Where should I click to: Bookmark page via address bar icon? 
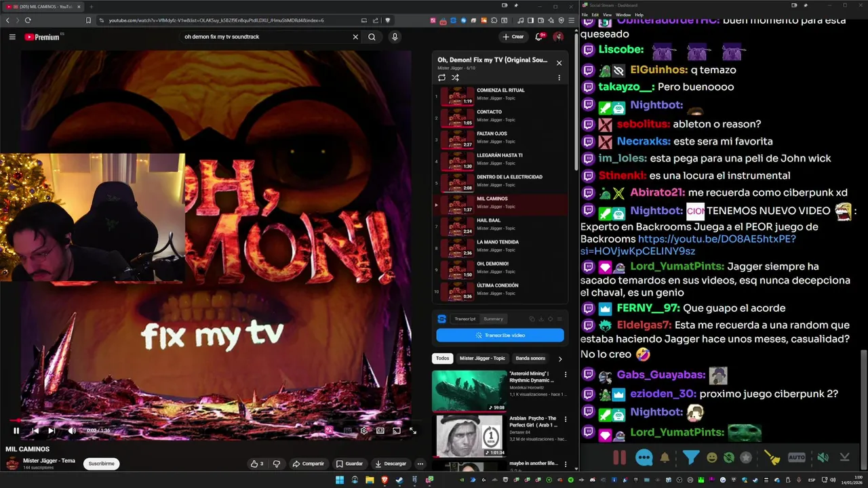[88, 20]
